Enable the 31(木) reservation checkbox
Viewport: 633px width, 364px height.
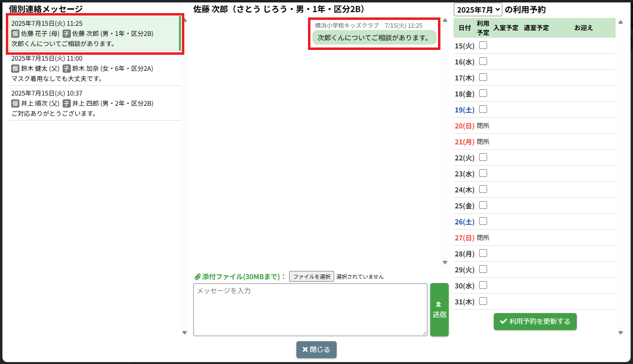click(x=483, y=301)
